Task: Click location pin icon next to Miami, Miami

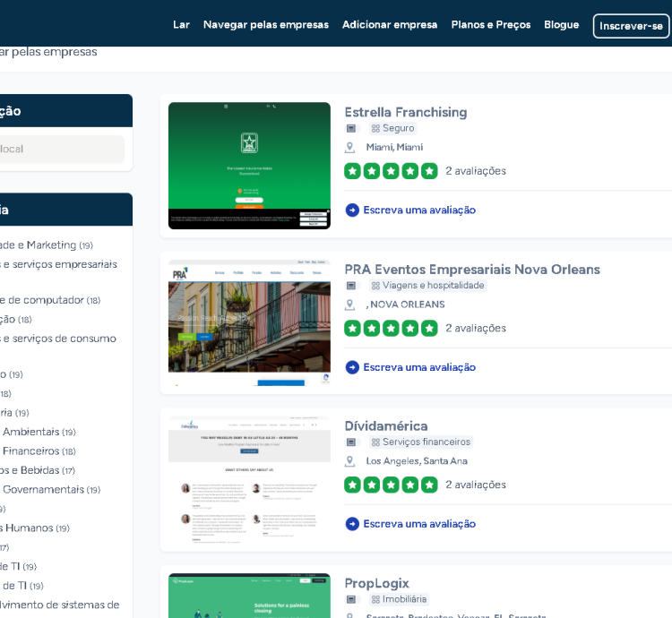Action: [350, 148]
